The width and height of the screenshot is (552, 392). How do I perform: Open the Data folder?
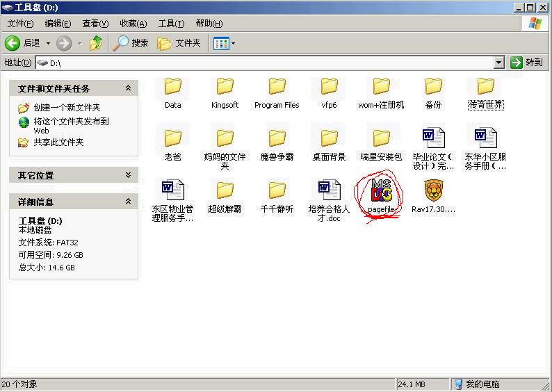pyautogui.click(x=172, y=93)
